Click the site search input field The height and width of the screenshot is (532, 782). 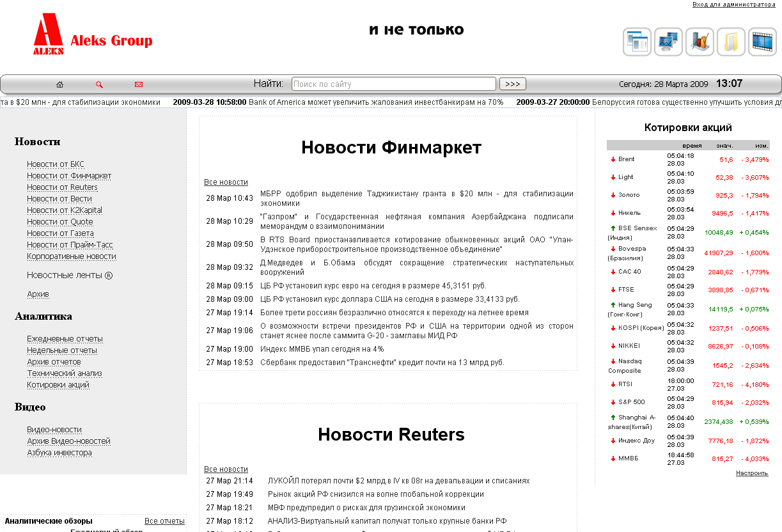click(x=394, y=84)
